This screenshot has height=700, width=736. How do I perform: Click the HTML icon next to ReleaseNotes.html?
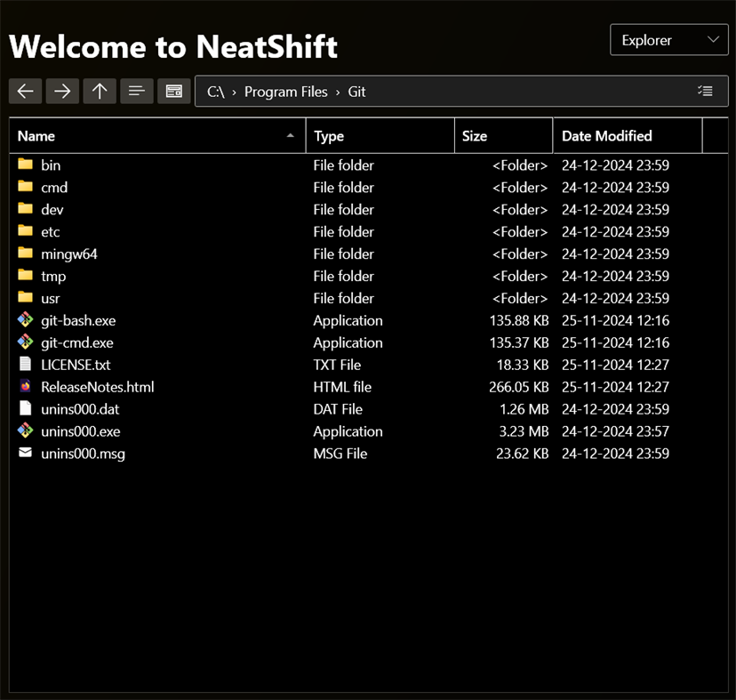click(24, 387)
